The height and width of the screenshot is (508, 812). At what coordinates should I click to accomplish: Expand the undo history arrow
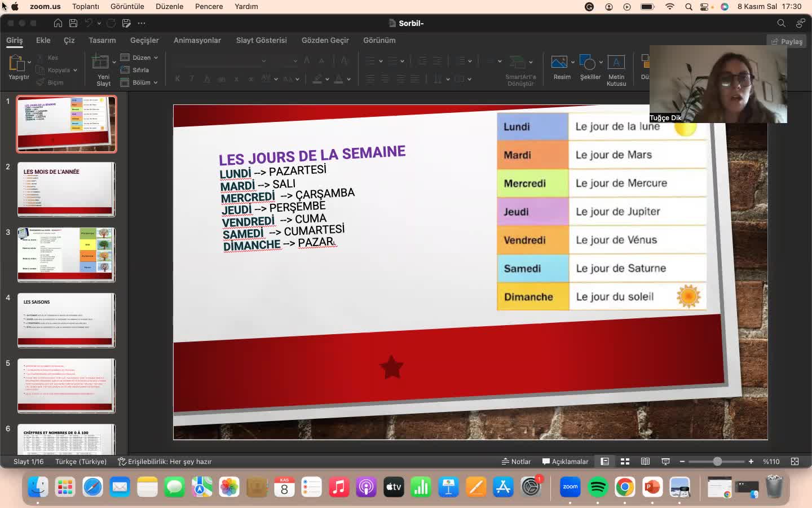tap(99, 23)
